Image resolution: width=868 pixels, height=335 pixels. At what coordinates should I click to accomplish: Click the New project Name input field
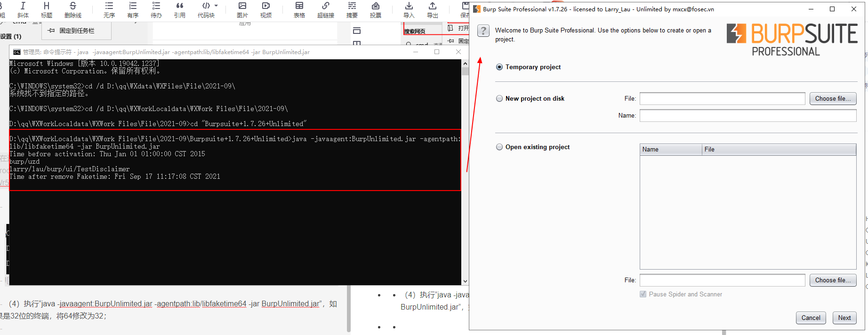748,115
